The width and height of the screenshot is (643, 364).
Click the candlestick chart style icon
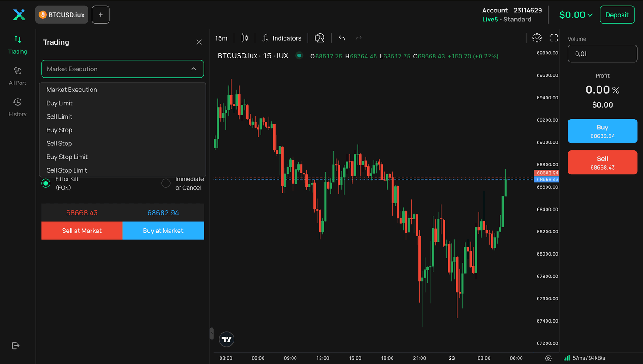[244, 38]
